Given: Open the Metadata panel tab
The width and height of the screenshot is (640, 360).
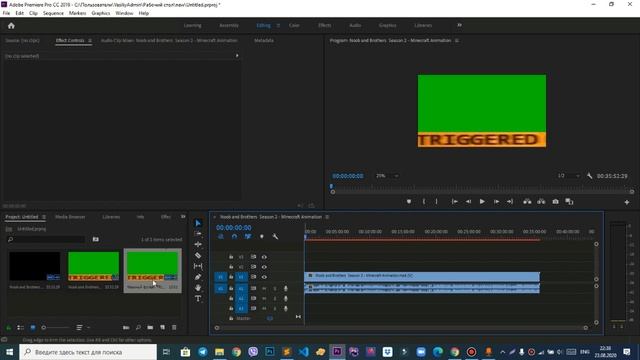Looking at the screenshot, I should [x=264, y=40].
